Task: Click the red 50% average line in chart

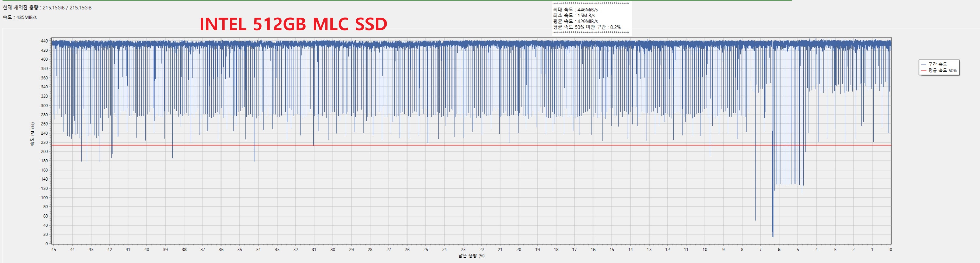Action: pyautogui.click(x=471, y=145)
